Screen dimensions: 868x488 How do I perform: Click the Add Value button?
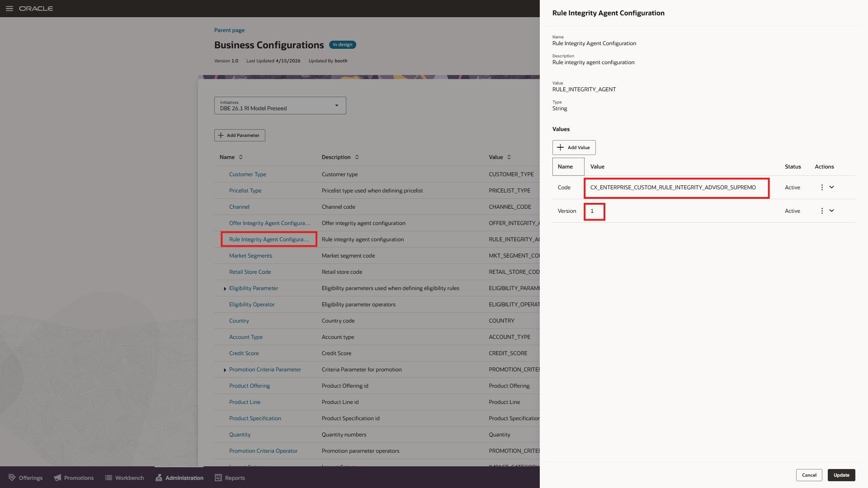(x=574, y=147)
